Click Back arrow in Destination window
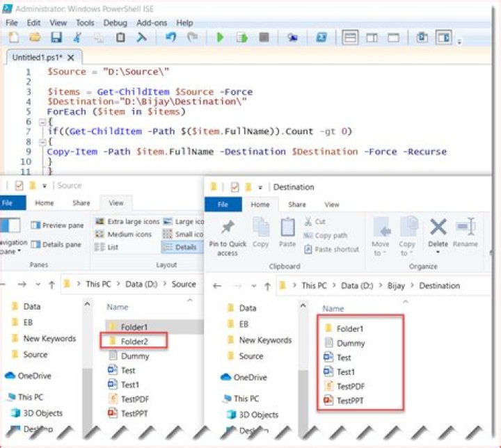 click(217, 286)
